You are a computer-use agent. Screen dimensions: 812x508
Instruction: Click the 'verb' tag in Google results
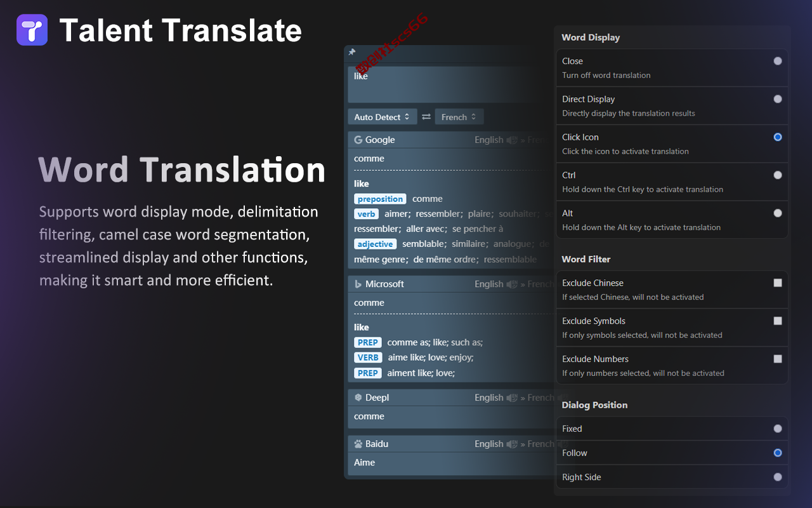367,214
